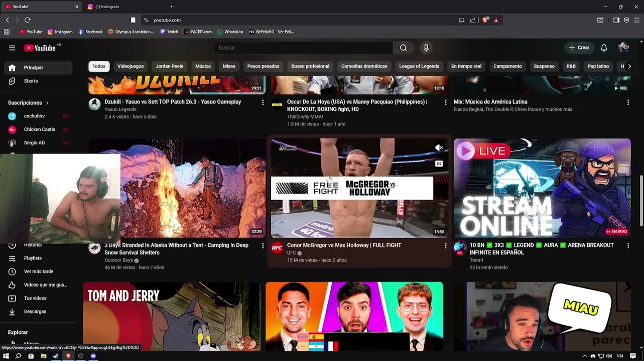This screenshot has height=361, width=644.
Task: Open options for Alaska camping video
Action: point(263,246)
